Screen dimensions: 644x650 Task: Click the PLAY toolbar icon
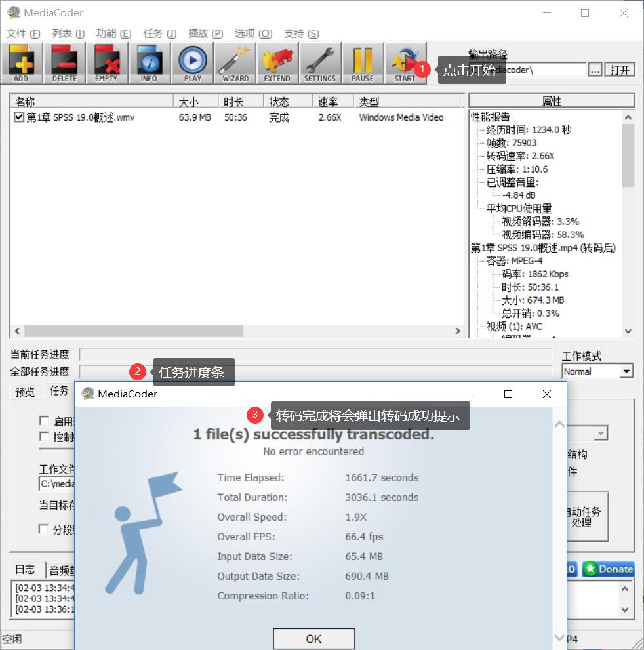[x=192, y=63]
